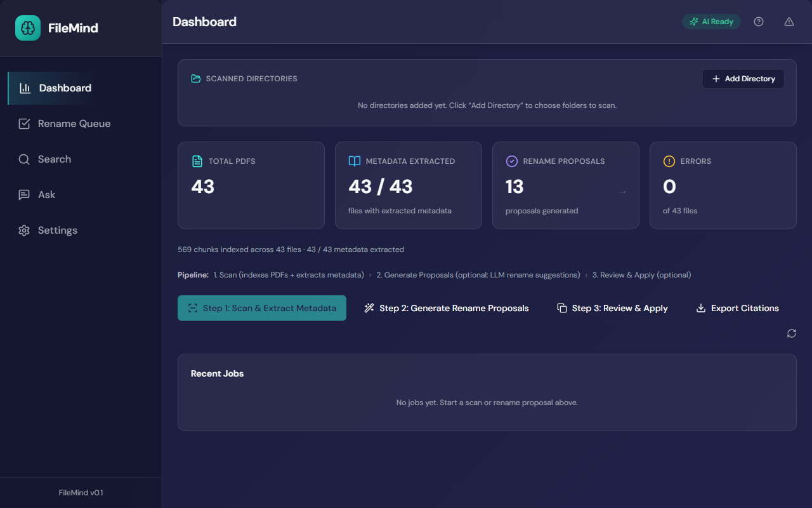Click Export Citations

pyautogui.click(x=737, y=307)
